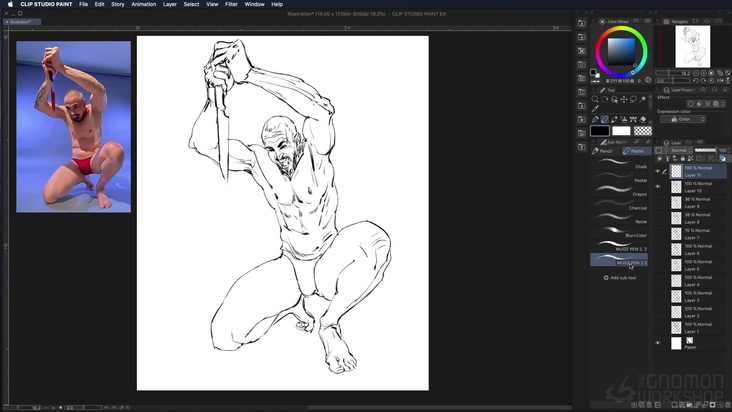Click the Navigator canvas thumbnail

(x=693, y=46)
